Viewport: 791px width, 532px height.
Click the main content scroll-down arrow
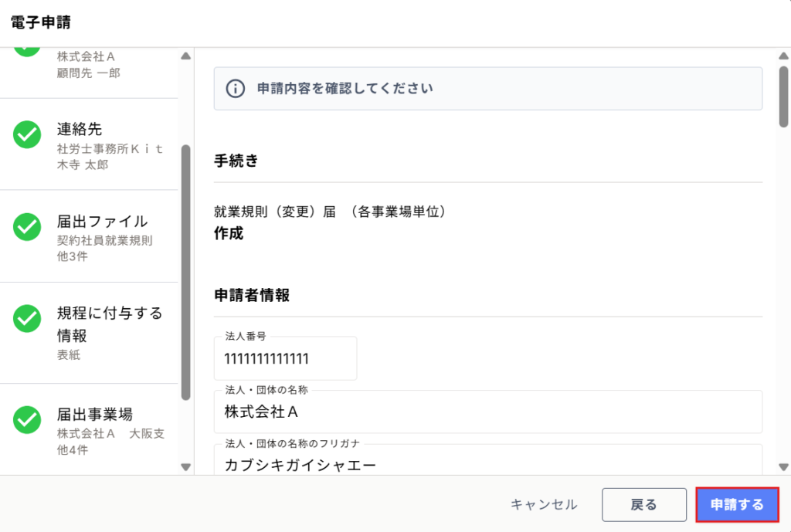(783, 467)
